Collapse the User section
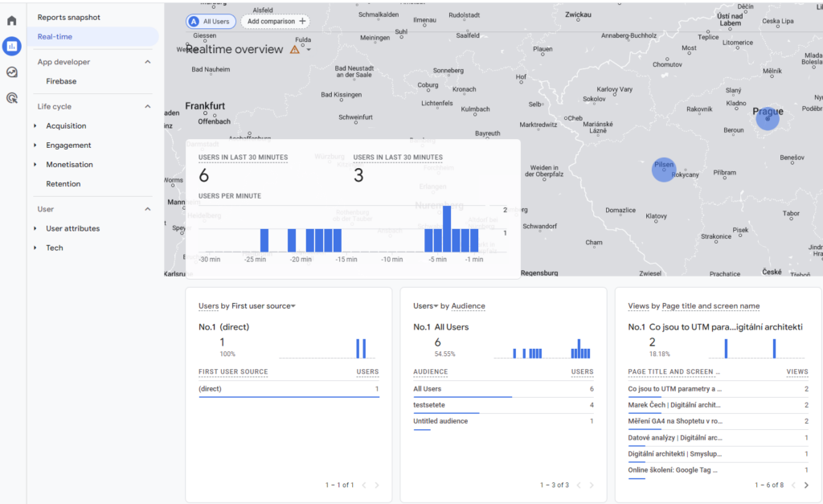Image resolution: width=823 pixels, height=504 pixels. [x=148, y=209]
